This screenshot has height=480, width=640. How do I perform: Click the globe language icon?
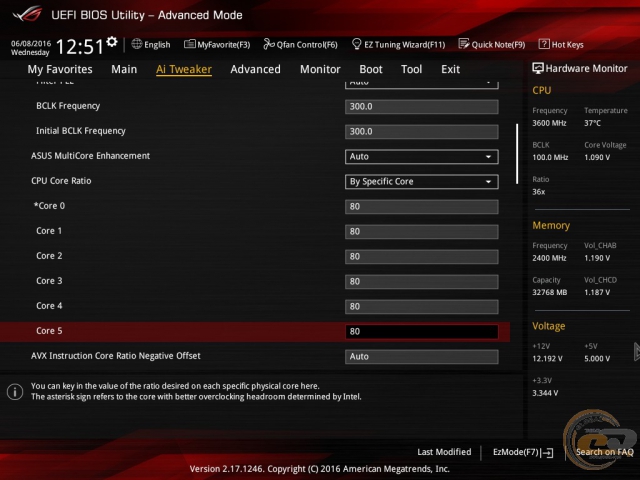[x=137, y=44]
